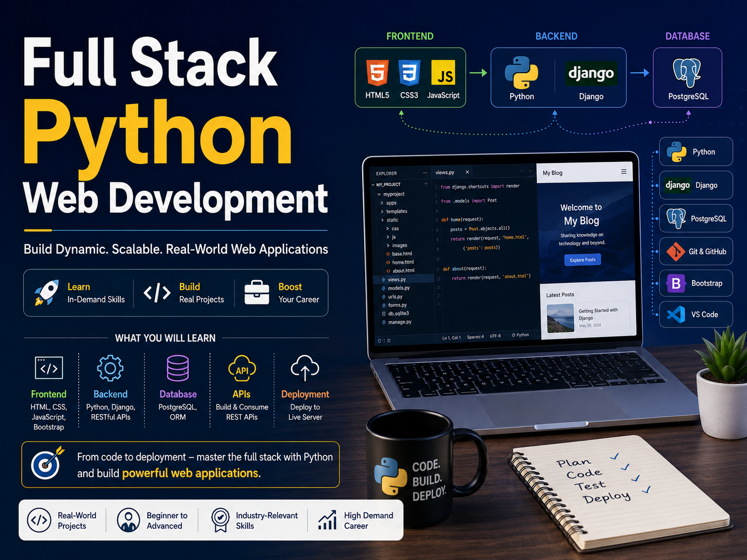Click the handwritten Plan item on notebook

pyautogui.click(x=574, y=463)
